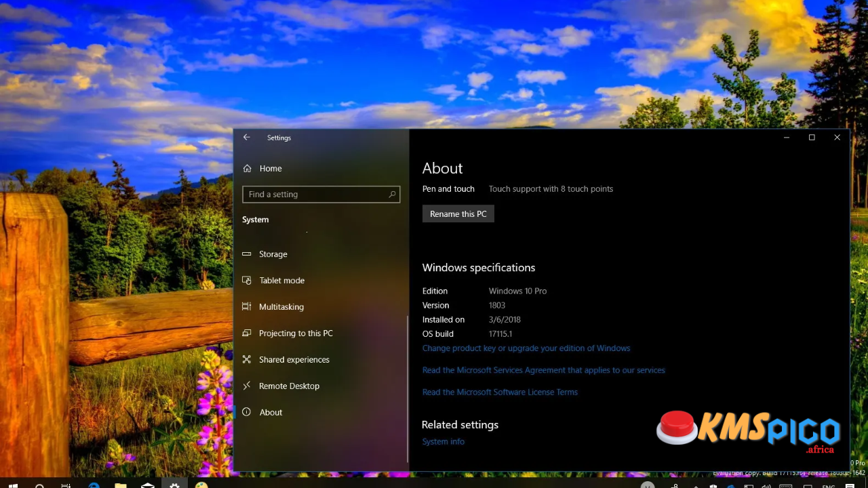Viewport: 868px width, 488px height.
Task: Click the System section header
Action: (x=256, y=220)
